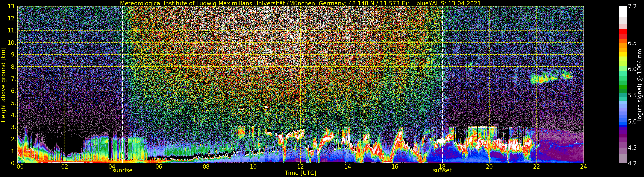The image size is (644, 177).
Task: Click the 5.5 value on the color scale
Action: pyautogui.click(x=632, y=95)
